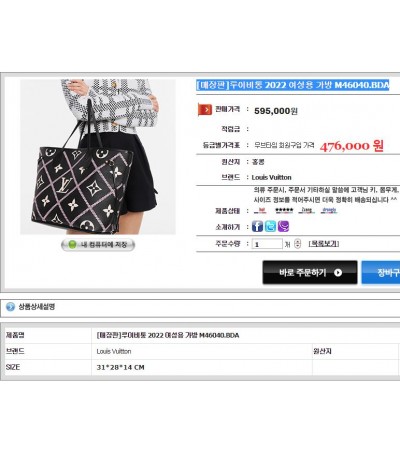400x450 pixels.
Task: Click red arrow icon beside sale price
Action: point(205,109)
